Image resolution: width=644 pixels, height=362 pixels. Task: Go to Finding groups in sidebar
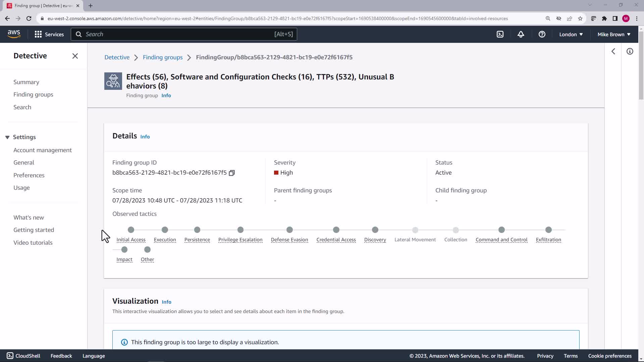[33, 95]
